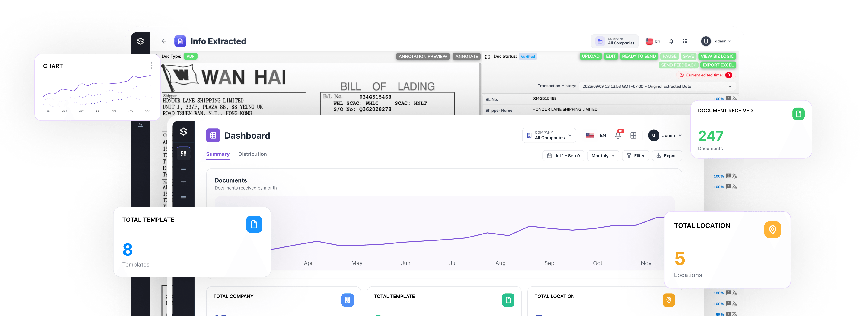Open Transaction History dropdown
Viewport: 868px width, 316px height.
[x=657, y=86]
